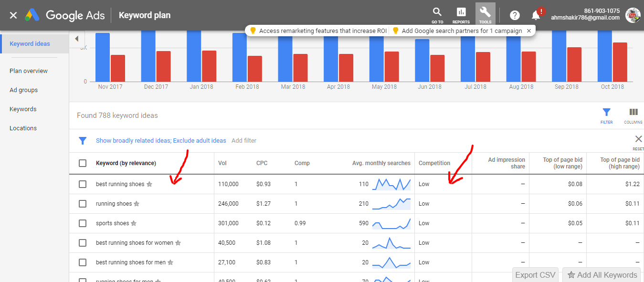Click the Google Ads logo
This screenshot has width=644, height=282.
[x=64, y=15]
